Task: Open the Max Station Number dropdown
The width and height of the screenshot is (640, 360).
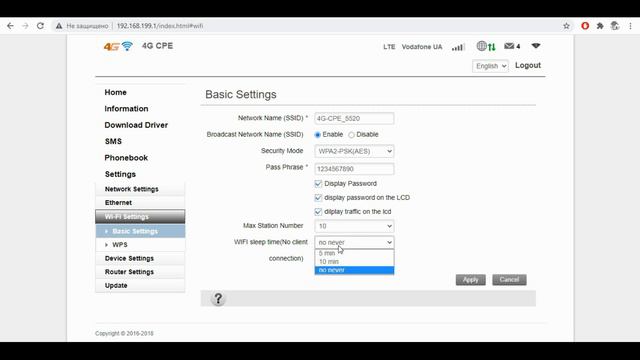Action: click(x=354, y=226)
